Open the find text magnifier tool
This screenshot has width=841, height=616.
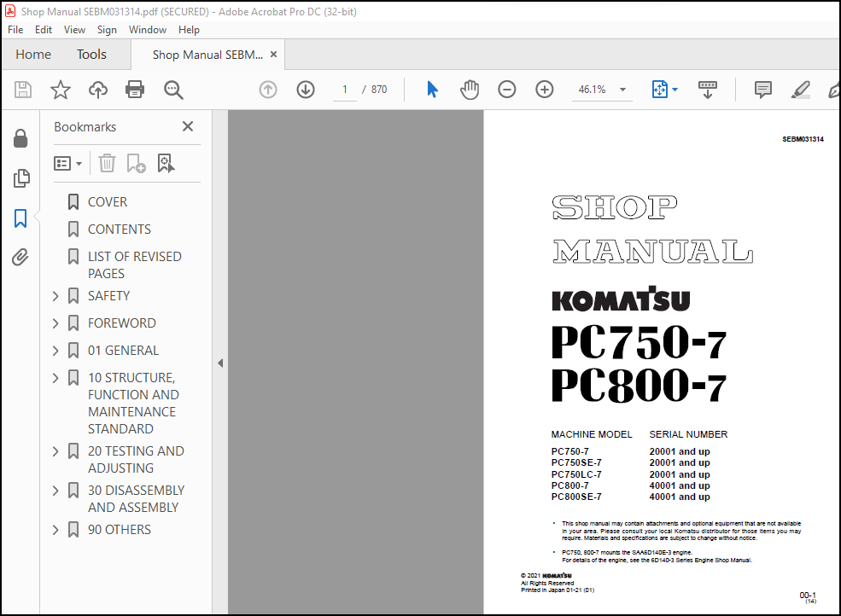click(173, 90)
